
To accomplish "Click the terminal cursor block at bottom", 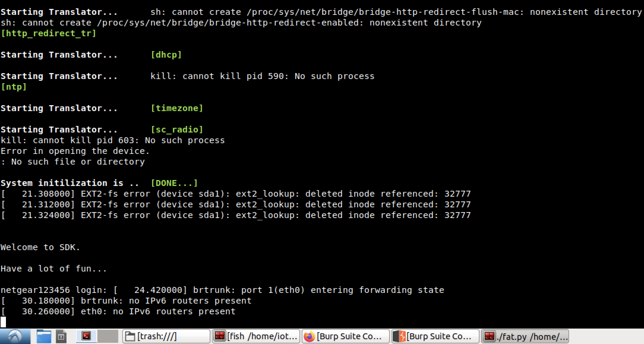I will coord(3,322).
